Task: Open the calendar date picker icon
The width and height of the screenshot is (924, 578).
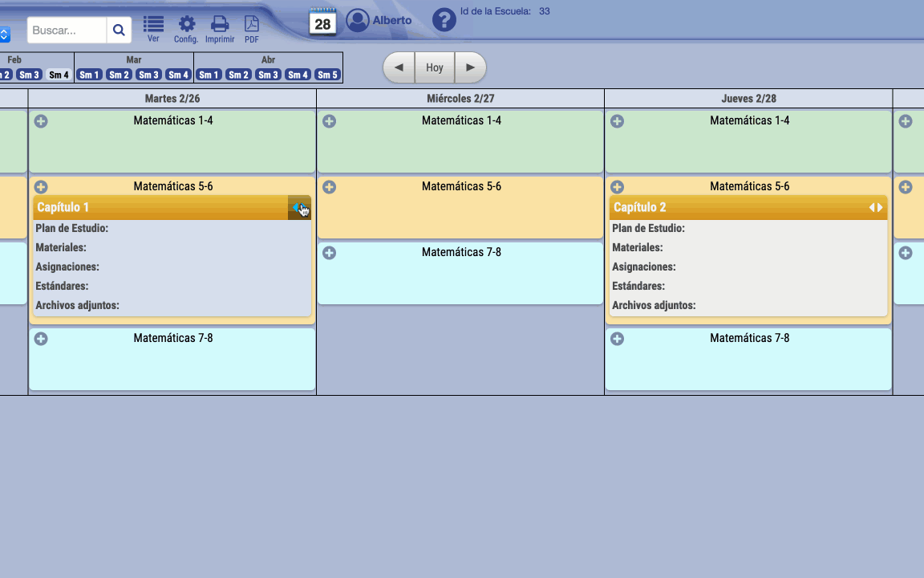Action: [x=322, y=22]
